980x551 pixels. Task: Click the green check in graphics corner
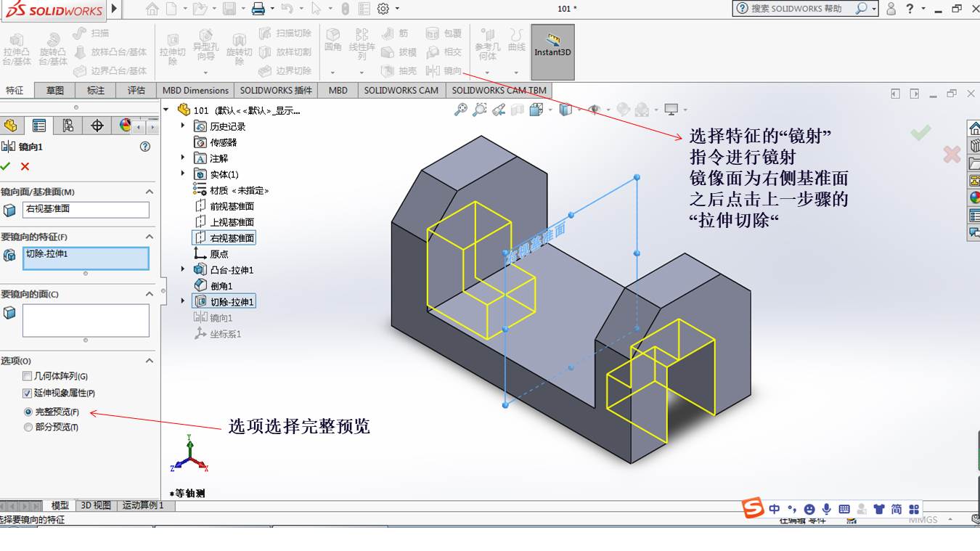pos(920,132)
